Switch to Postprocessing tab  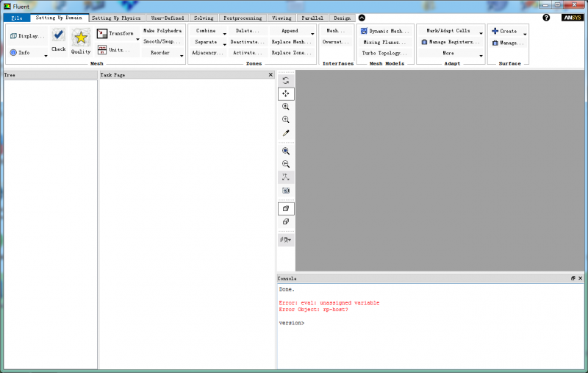(243, 18)
